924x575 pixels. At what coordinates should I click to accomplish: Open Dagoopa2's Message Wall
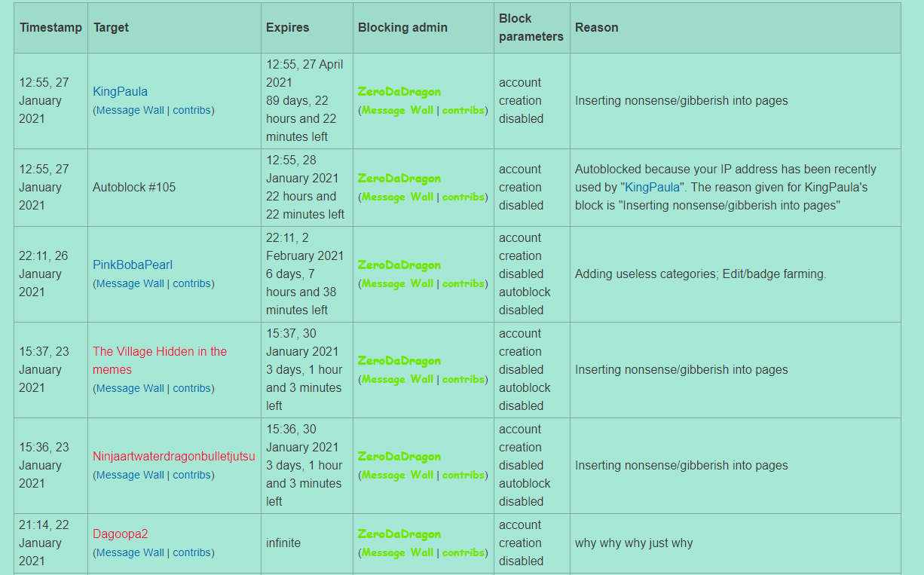pyautogui.click(x=130, y=552)
